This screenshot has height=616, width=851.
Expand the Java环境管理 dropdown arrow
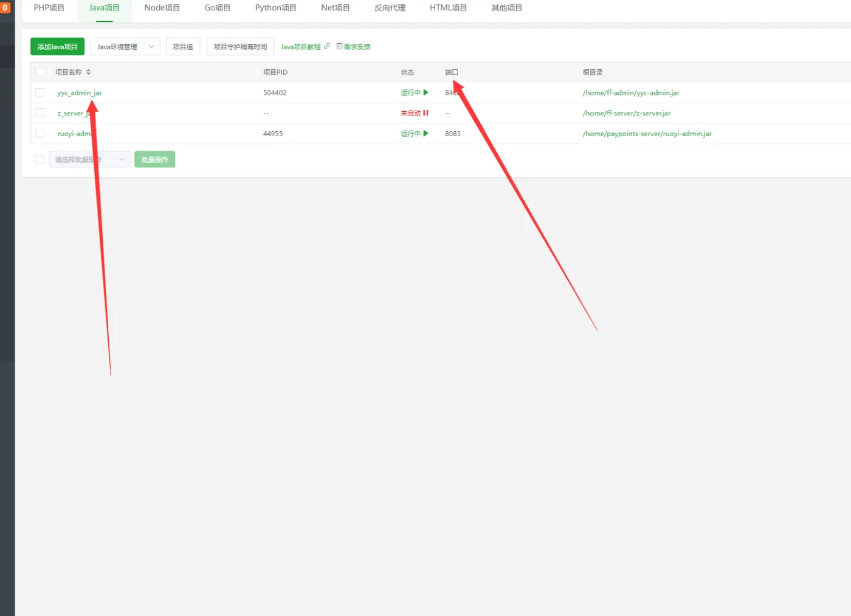coord(152,47)
